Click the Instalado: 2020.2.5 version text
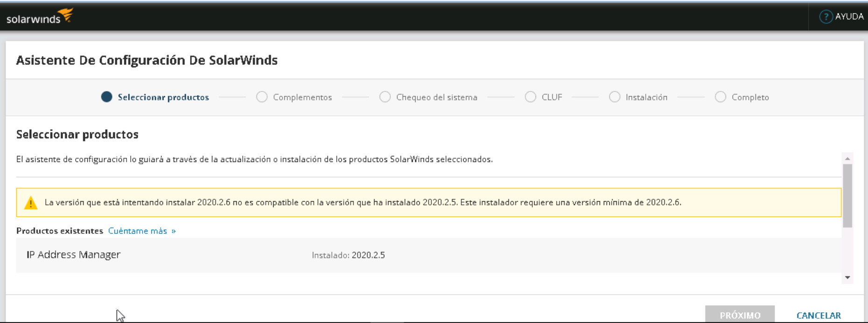The height and width of the screenshot is (323, 868). click(x=348, y=255)
